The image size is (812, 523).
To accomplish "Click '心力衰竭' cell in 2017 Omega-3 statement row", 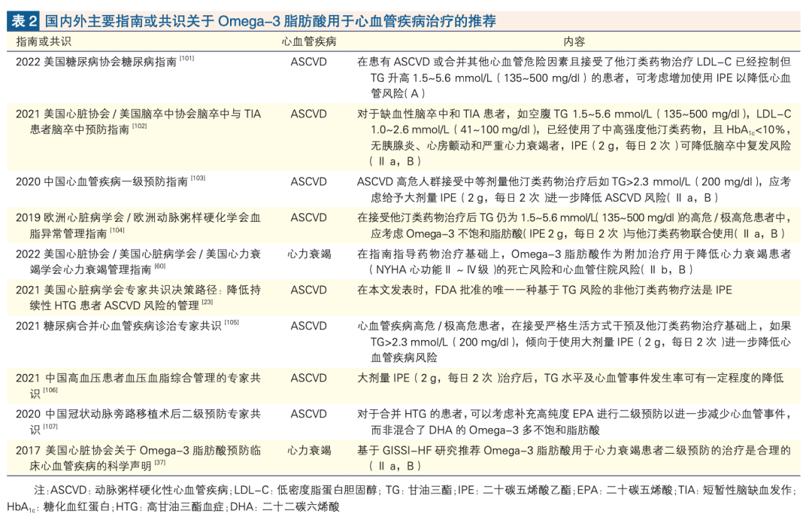I will click(309, 451).
